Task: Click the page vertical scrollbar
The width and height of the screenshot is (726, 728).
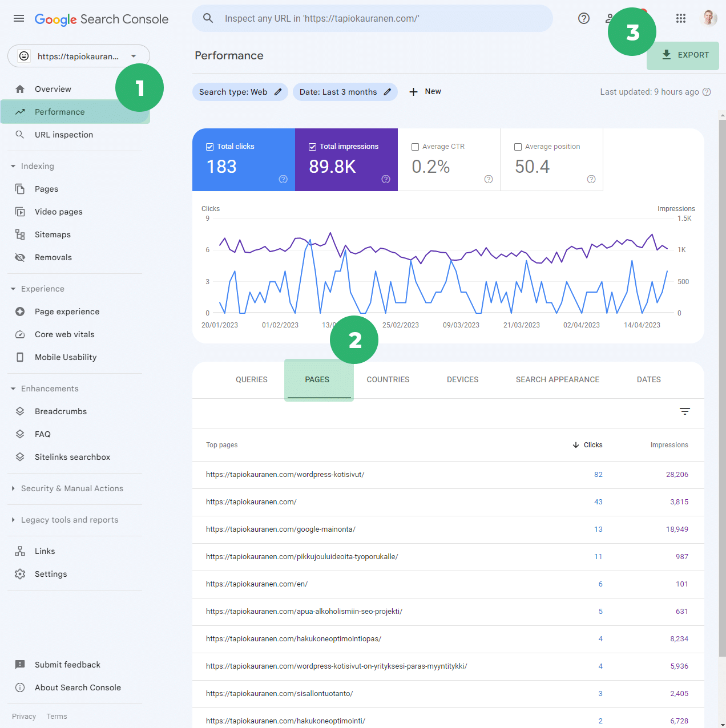Action: (x=722, y=388)
